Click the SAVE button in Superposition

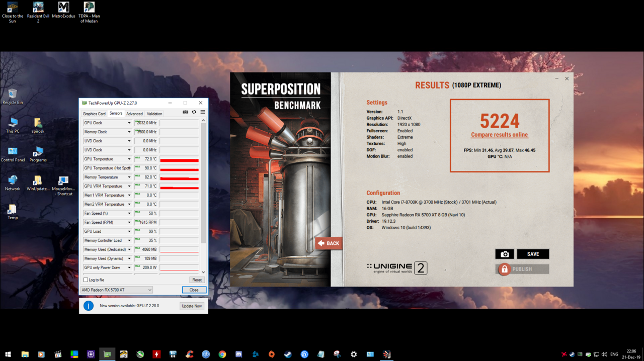click(x=533, y=254)
